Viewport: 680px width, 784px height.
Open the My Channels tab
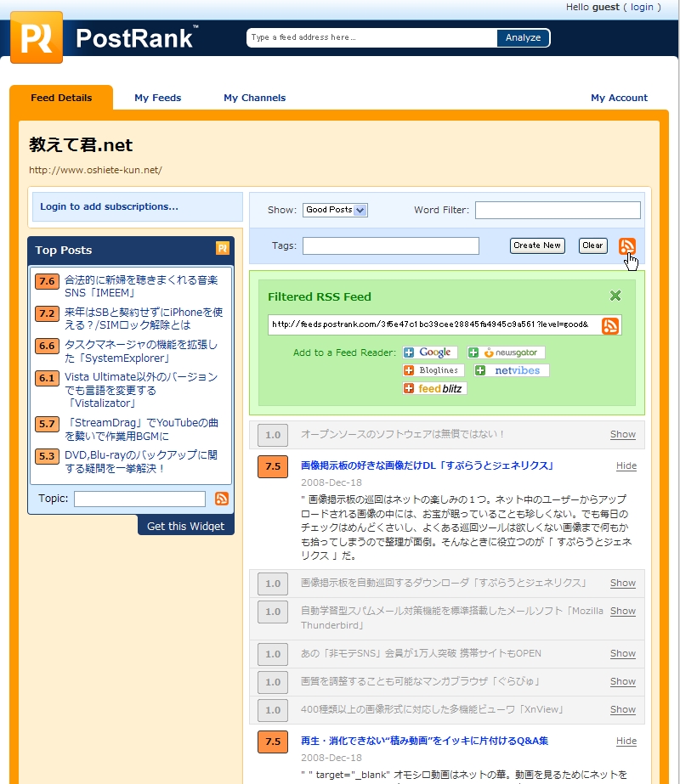coord(255,98)
